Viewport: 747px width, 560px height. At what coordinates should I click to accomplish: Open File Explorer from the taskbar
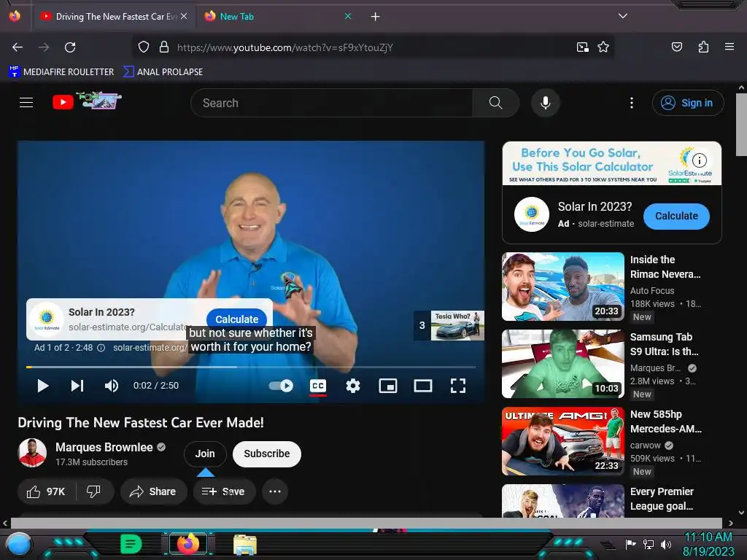point(245,545)
